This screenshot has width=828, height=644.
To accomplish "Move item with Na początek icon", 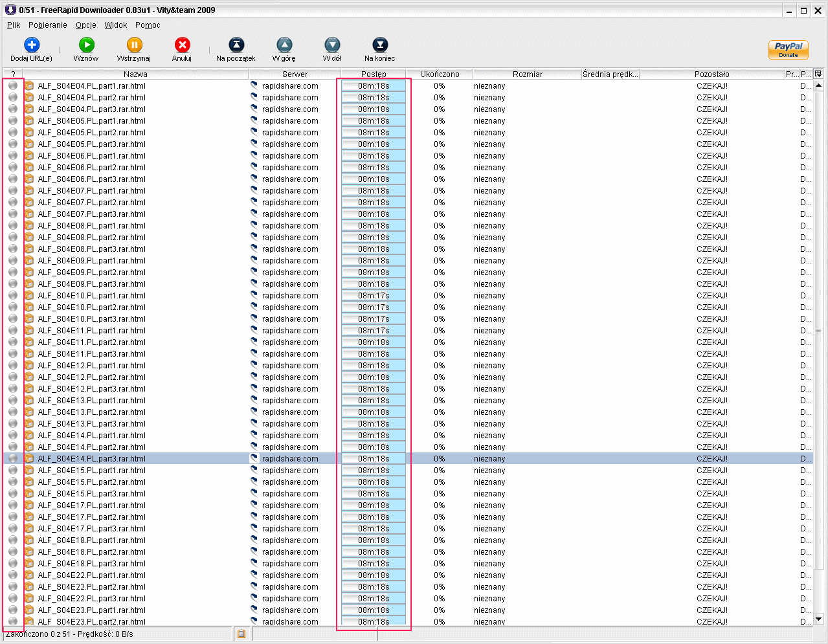I will (236, 45).
